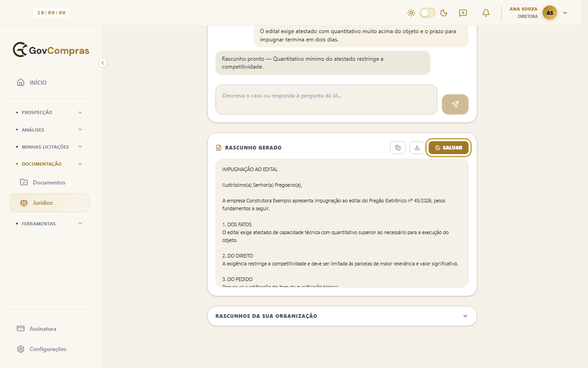Expand the Minhas Licitações section
Screen dimensions: 588x368
pyautogui.click(x=50, y=147)
